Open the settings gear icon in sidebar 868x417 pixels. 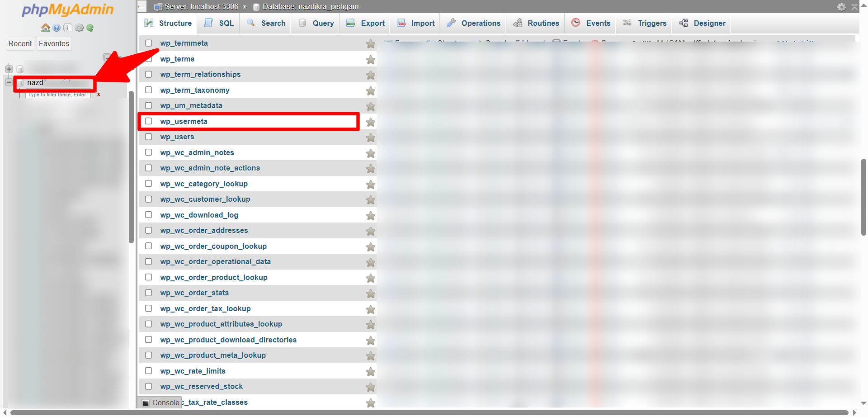(x=79, y=28)
